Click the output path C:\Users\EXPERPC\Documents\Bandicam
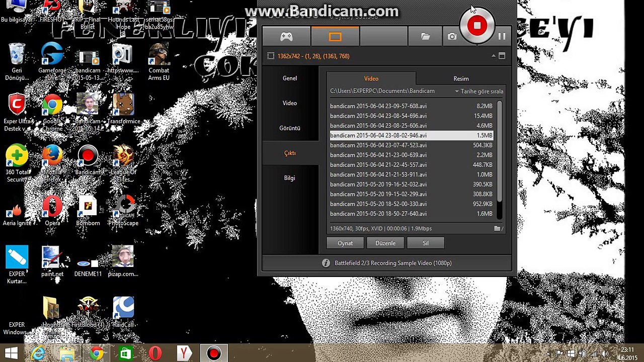 click(382, 91)
